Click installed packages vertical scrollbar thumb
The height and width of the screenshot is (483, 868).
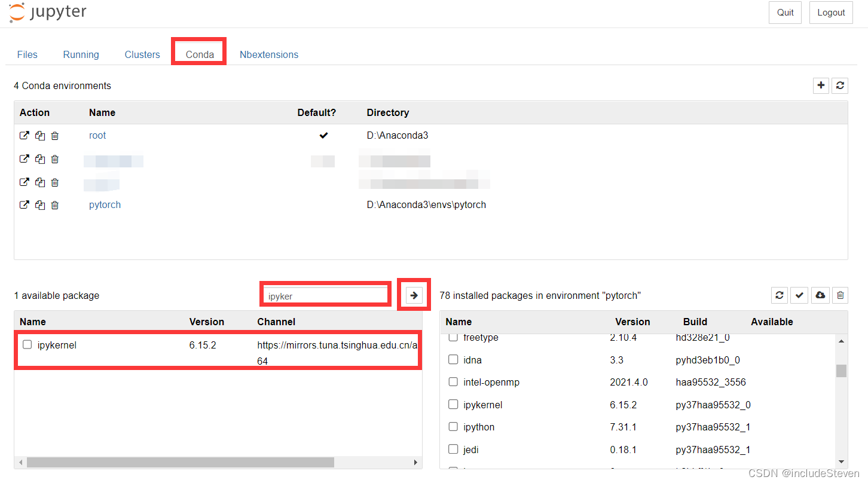point(841,371)
